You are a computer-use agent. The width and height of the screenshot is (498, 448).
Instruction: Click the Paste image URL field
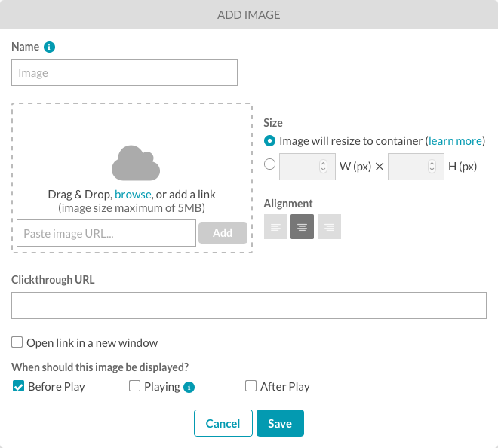106,233
